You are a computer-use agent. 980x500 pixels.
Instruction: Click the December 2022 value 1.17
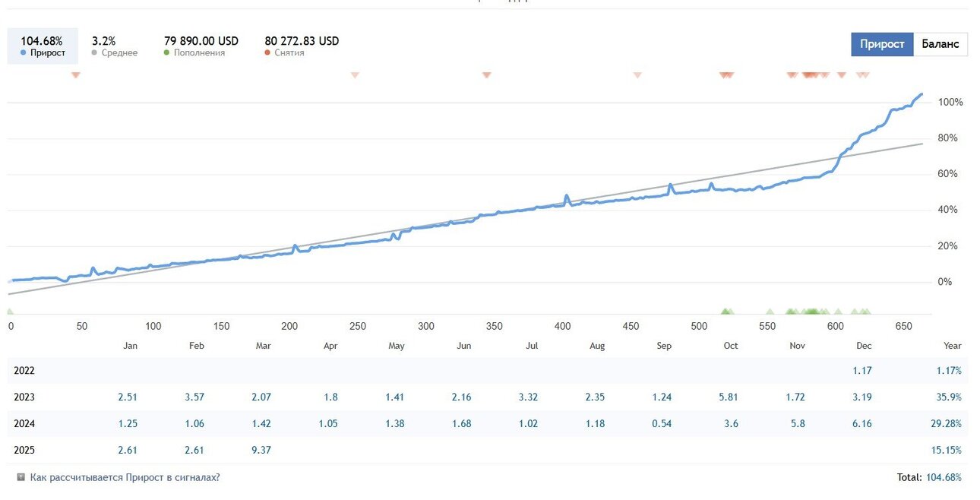click(x=862, y=371)
